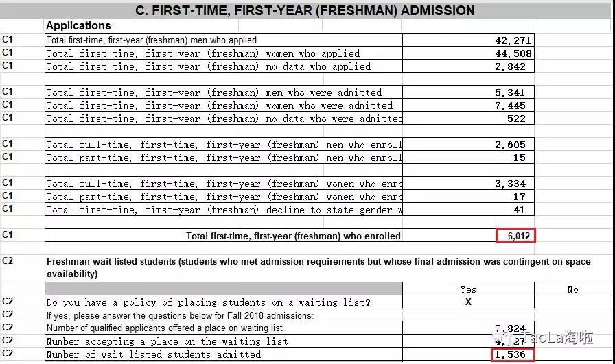This screenshot has height=364, width=615.
Task: Click the No column header
Action: pyautogui.click(x=572, y=289)
